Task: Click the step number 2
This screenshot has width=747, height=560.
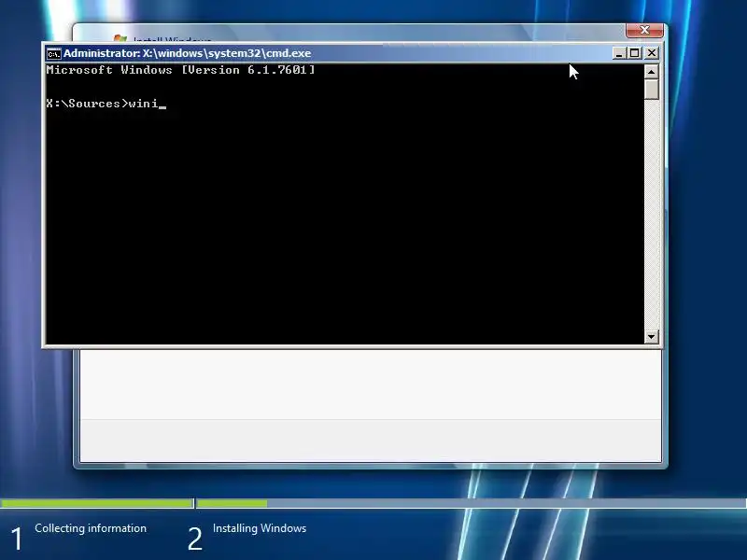Action: point(195,539)
